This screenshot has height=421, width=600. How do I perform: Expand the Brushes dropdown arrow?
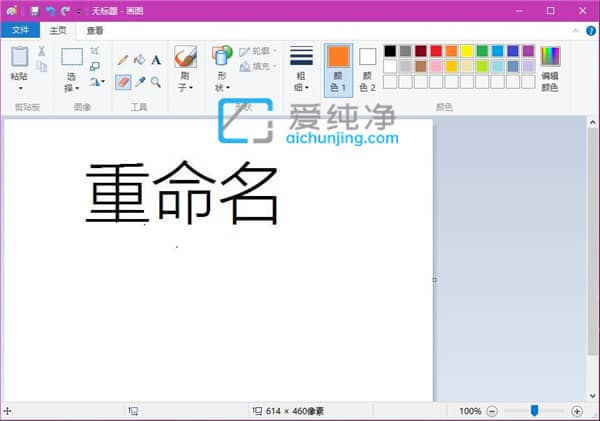coord(191,88)
